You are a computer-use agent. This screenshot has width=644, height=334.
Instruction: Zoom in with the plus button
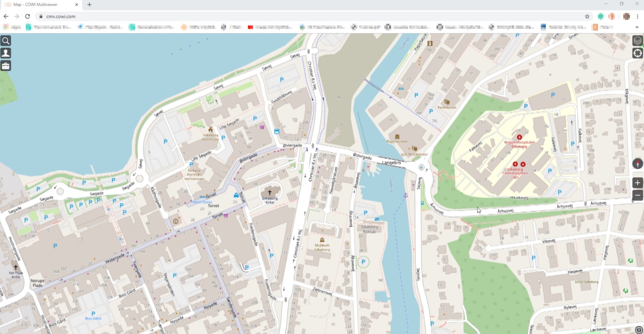(x=637, y=183)
